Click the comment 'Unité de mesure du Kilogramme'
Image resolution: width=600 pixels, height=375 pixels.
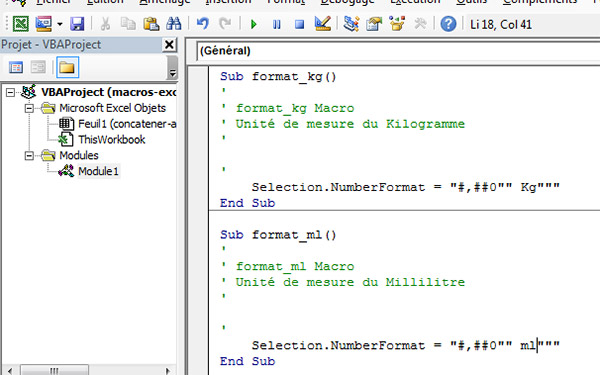click(x=350, y=124)
